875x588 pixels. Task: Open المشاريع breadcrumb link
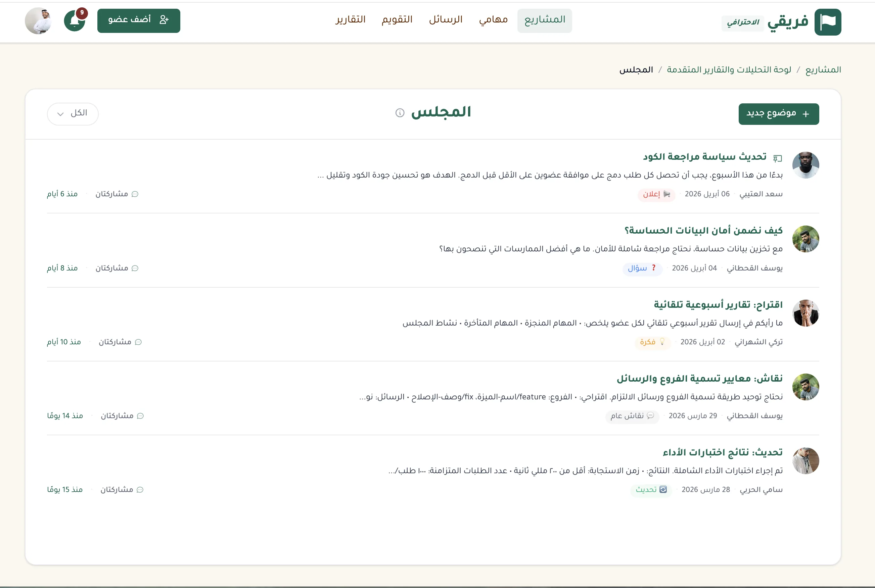tap(822, 70)
